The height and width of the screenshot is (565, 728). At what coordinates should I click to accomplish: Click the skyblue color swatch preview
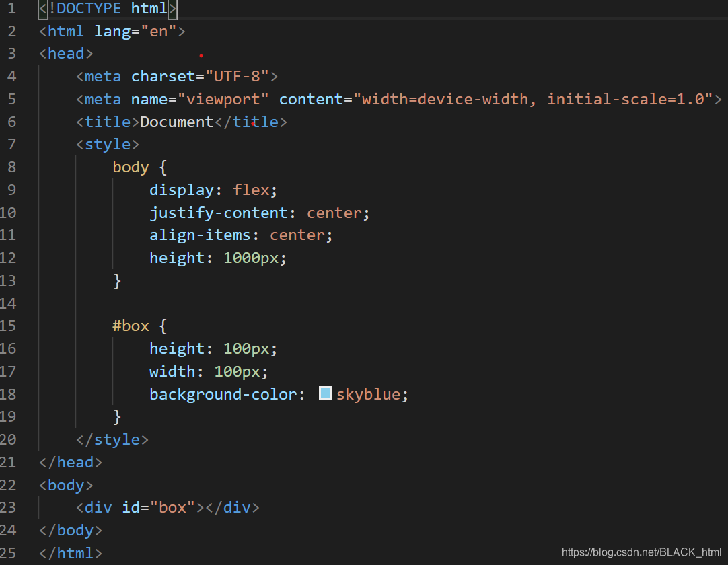pos(326,393)
